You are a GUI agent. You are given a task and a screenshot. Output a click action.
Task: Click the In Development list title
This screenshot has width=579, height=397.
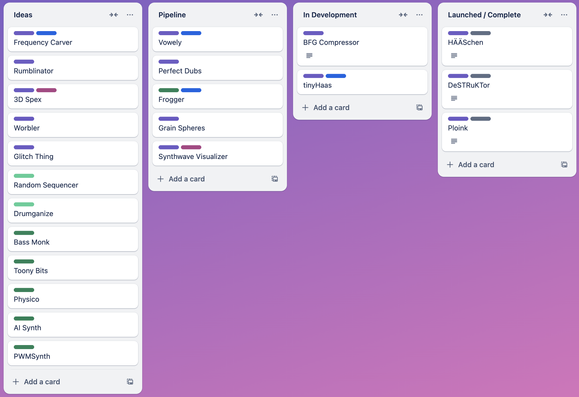pyautogui.click(x=330, y=15)
